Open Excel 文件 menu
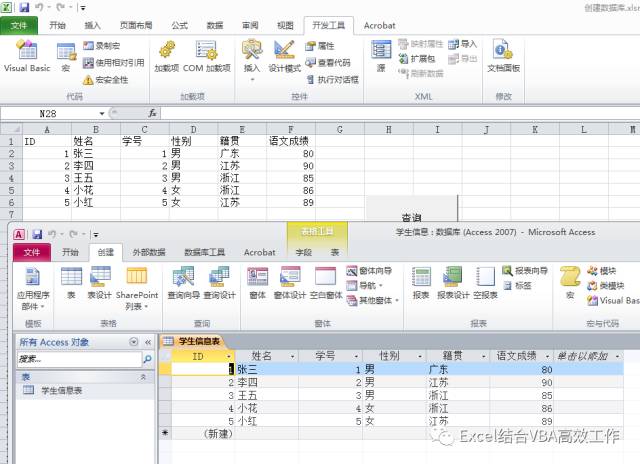This screenshot has height=464, width=640. tap(19, 25)
